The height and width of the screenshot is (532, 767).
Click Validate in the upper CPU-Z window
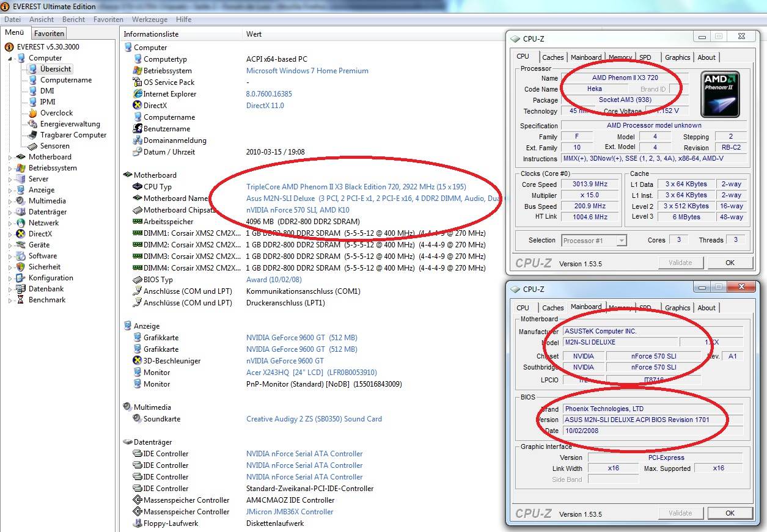click(680, 263)
